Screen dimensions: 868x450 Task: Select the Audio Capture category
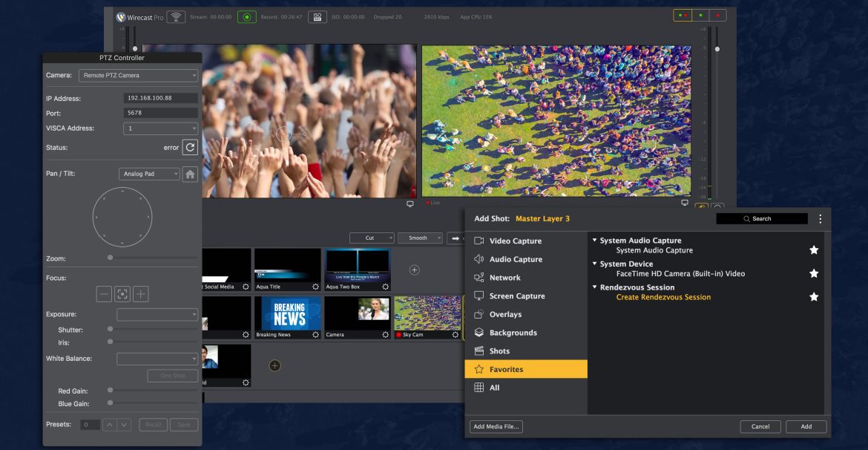point(526,259)
